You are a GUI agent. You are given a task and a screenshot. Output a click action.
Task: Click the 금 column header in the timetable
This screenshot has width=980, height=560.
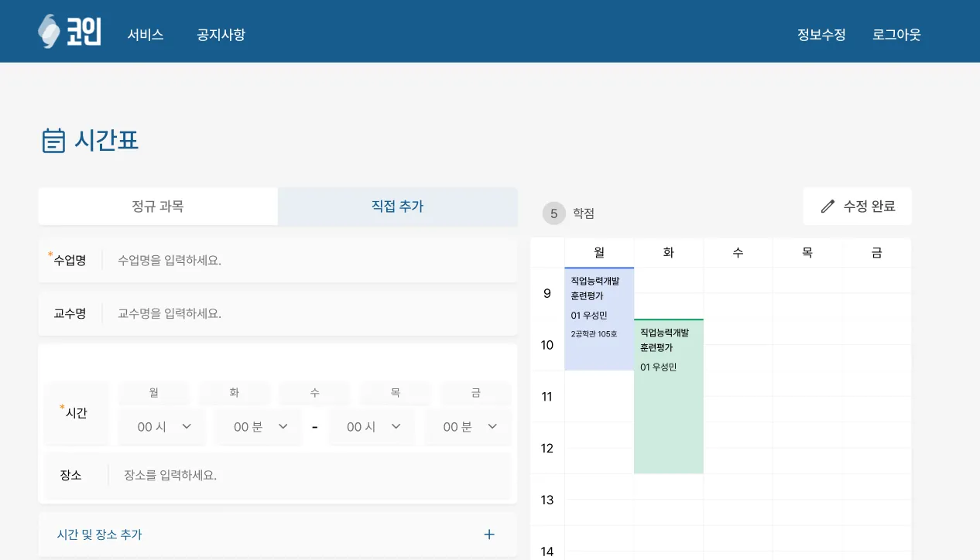coord(876,253)
